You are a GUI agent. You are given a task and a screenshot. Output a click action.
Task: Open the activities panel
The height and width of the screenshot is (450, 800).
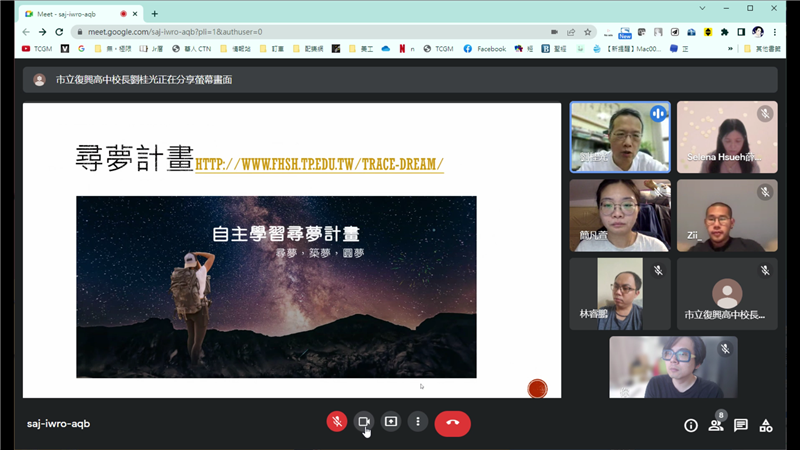pyautogui.click(x=766, y=425)
